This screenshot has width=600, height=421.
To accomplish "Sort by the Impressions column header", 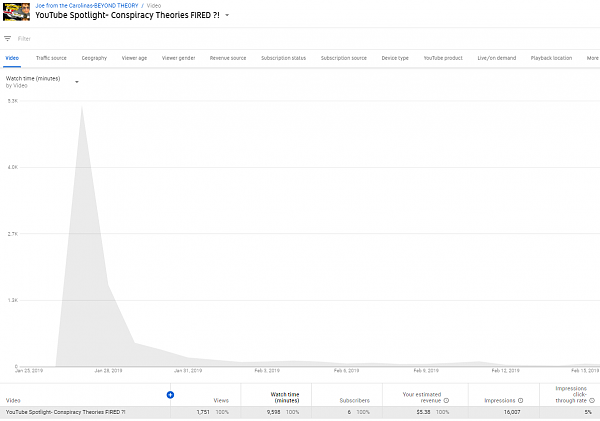I will pyautogui.click(x=500, y=400).
